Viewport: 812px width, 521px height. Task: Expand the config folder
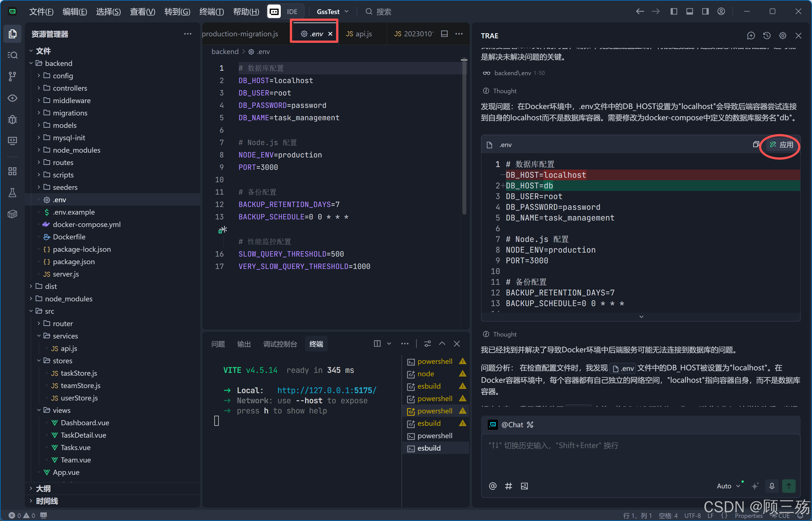click(63, 76)
